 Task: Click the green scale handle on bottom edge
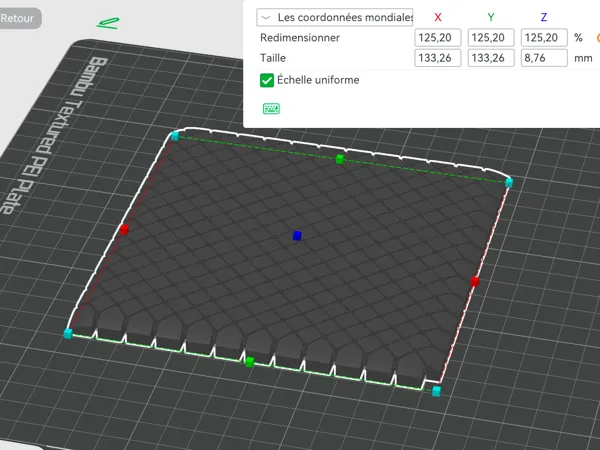point(249,361)
